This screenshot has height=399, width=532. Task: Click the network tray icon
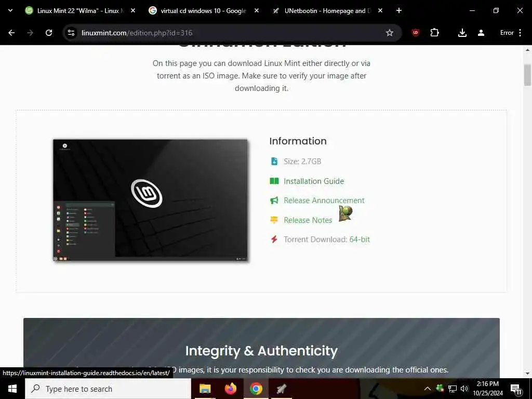point(453,389)
